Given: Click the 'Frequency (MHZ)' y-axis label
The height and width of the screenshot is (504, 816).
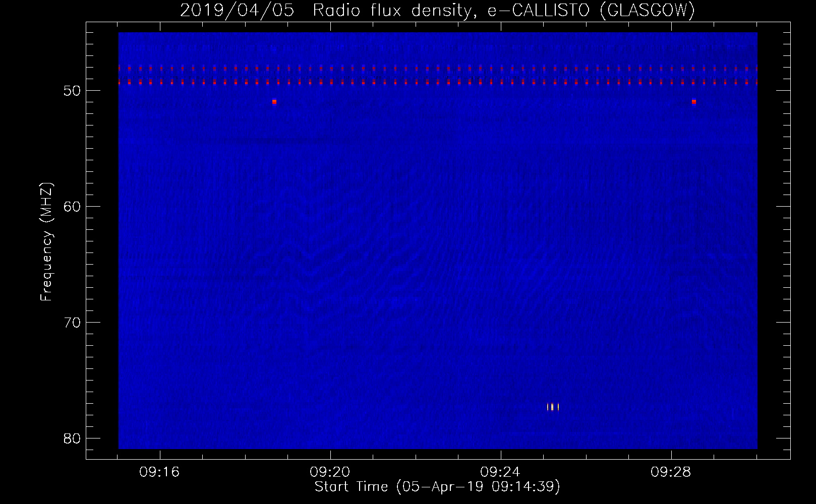Looking at the screenshot, I should (46, 241).
